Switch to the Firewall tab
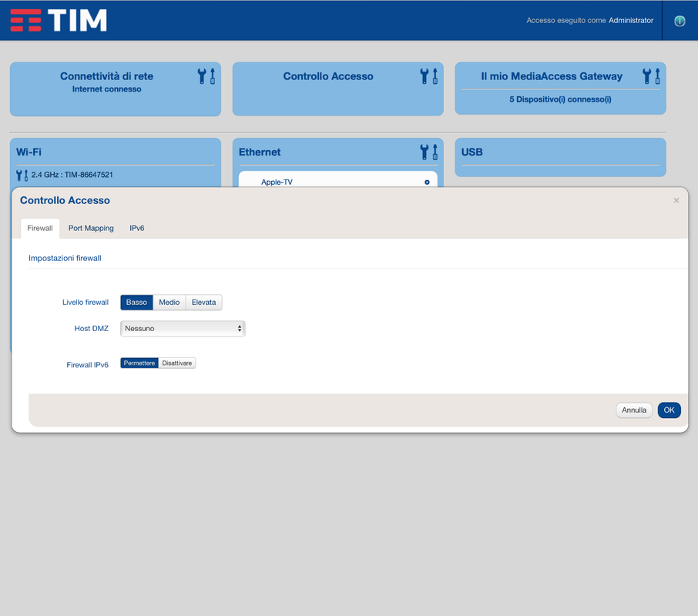The width and height of the screenshot is (698, 616). pos(40,228)
